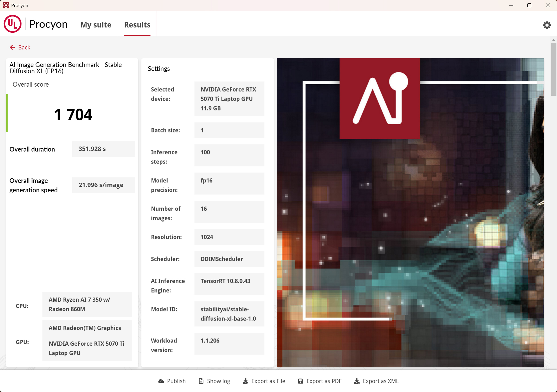Select the Scheduler value showing DDIMScheduler
Viewport: 557px width, 392px height.
click(x=229, y=259)
